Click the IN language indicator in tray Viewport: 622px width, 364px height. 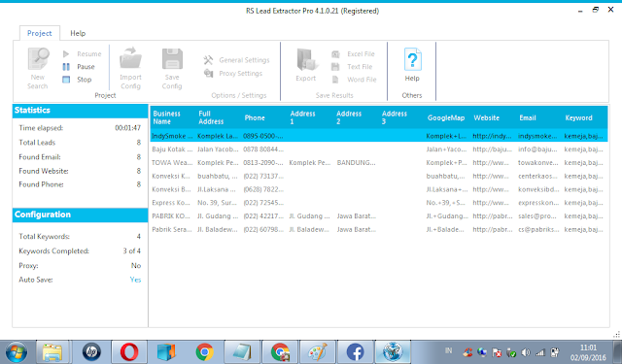pos(449,350)
